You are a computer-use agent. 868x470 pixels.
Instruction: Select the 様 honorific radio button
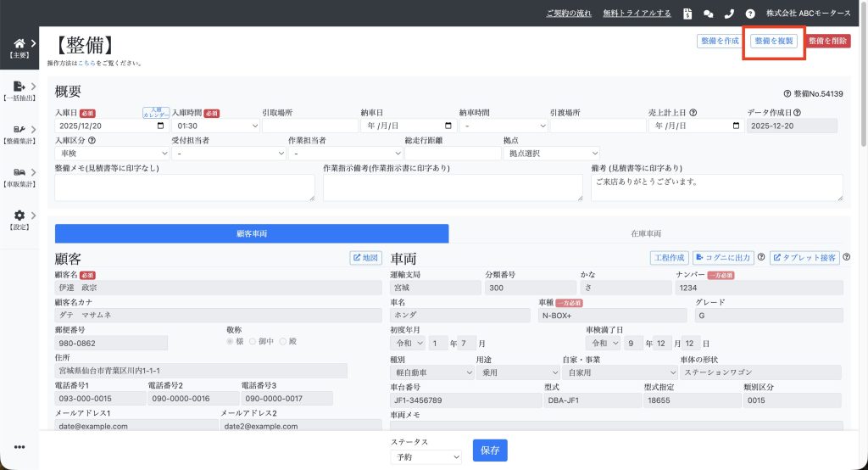point(230,341)
